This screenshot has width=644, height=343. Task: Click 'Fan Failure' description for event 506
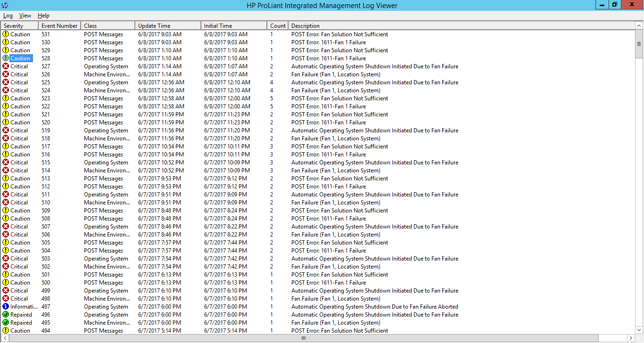click(x=336, y=235)
